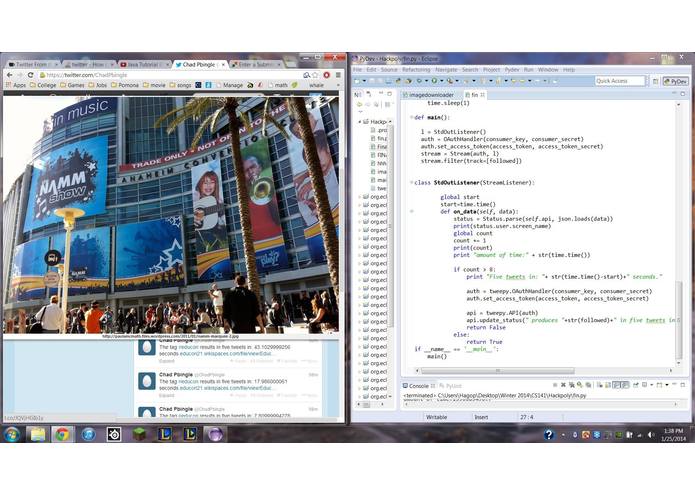Click the Remove Launch X icon in Console

(x=563, y=385)
